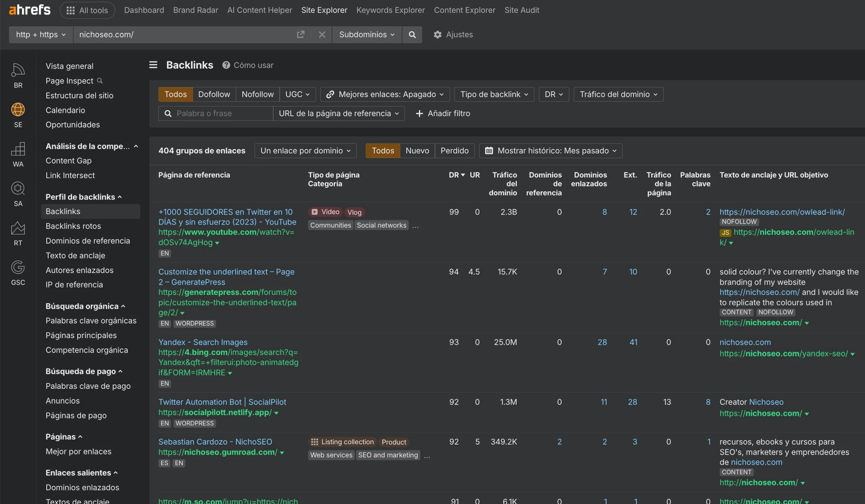
Task: Open target URL in new tab icon
Action: (x=300, y=34)
